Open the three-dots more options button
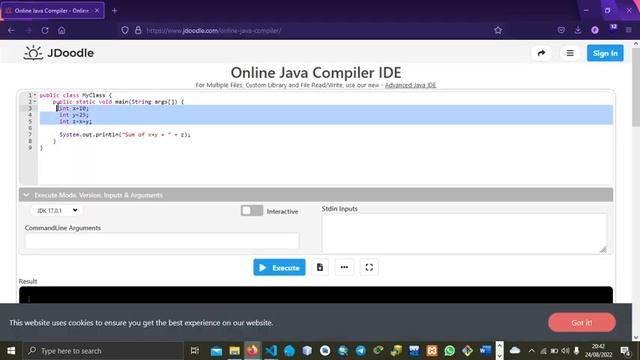This screenshot has width=640, height=360. pos(344,267)
